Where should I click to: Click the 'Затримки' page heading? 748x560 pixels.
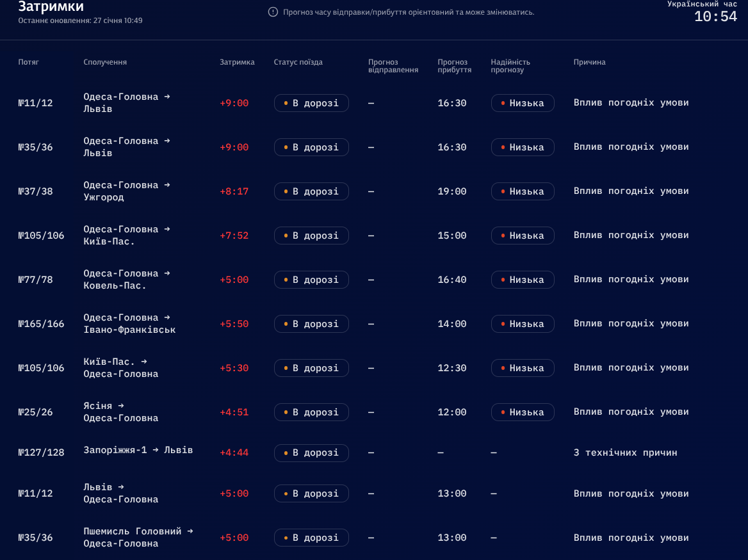click(x=51, y=7)
